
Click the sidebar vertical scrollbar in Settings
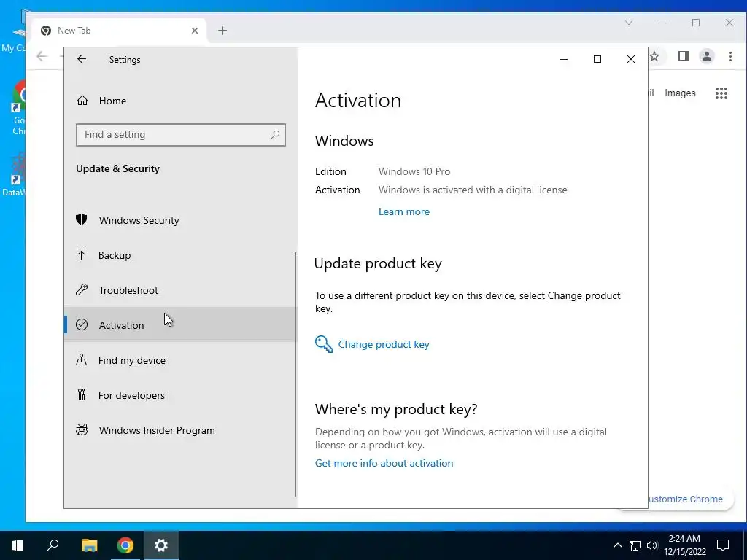[x=295, y=374]
